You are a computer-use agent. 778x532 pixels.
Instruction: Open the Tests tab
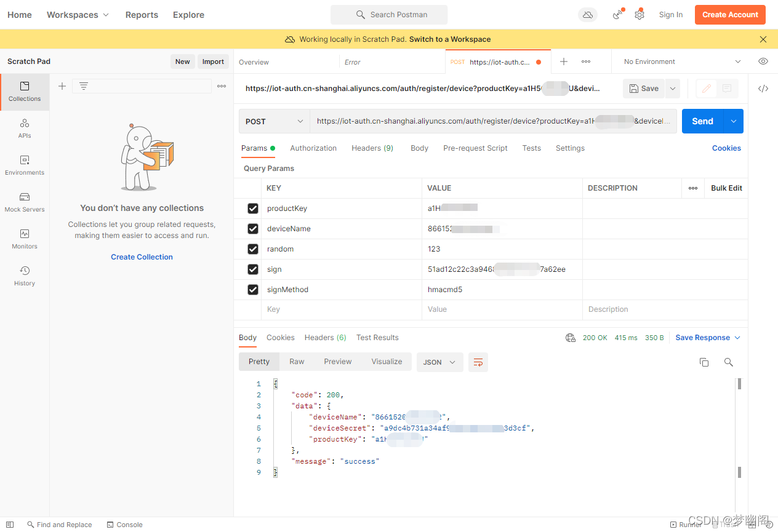point(531,148)
